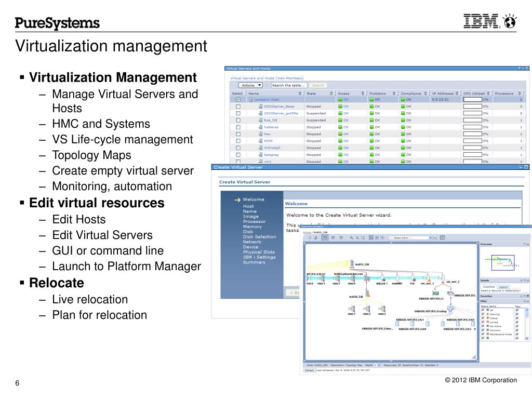Sort table by Access column arrows
This screenshot has height=399, width=532.
(x=362, y=94)
